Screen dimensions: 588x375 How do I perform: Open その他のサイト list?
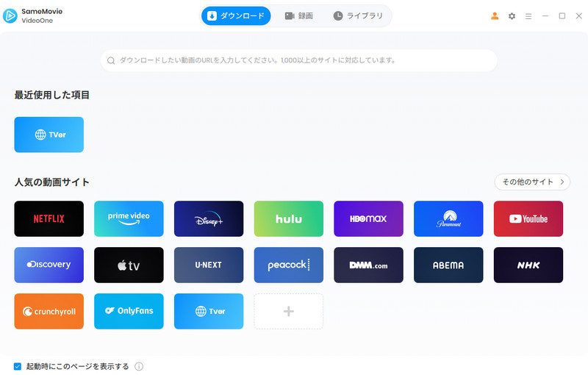[x=532, y=182]
